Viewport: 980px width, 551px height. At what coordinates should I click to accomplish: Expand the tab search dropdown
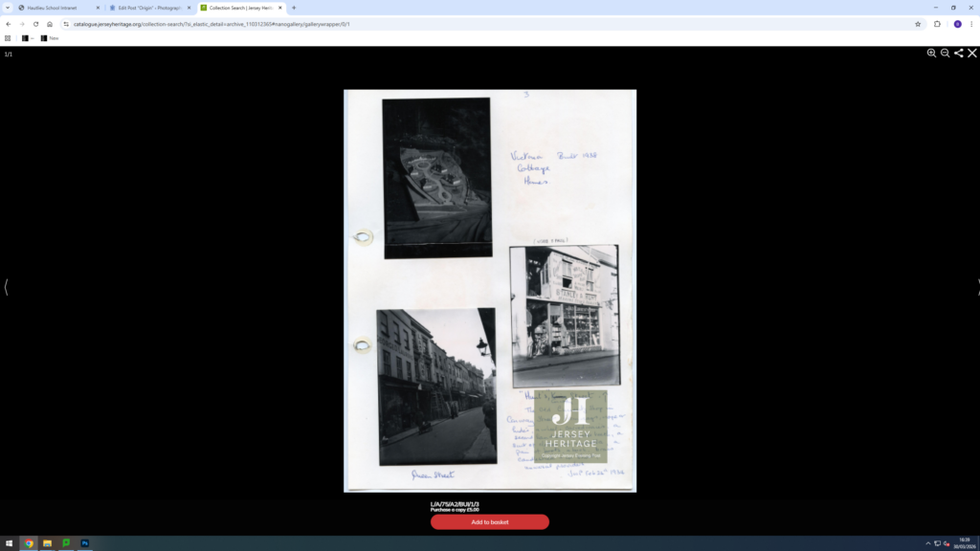tap(8, 8)
